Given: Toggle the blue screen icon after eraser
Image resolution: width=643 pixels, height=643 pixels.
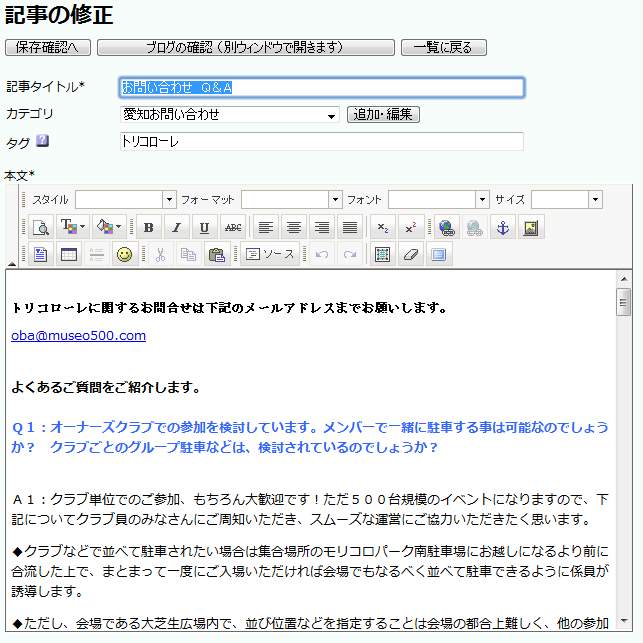Looking at the screenshot, I should click(439, 254).
